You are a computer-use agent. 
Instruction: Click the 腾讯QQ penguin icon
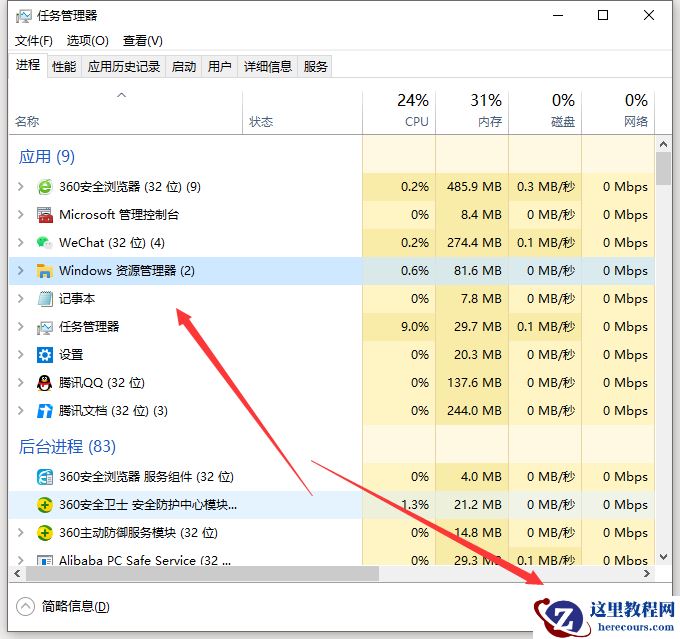[45, 383]
